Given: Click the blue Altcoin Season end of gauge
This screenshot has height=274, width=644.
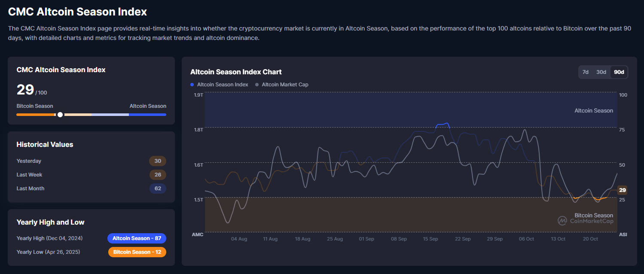Looking at the screenshot, I should click(147, 115).
